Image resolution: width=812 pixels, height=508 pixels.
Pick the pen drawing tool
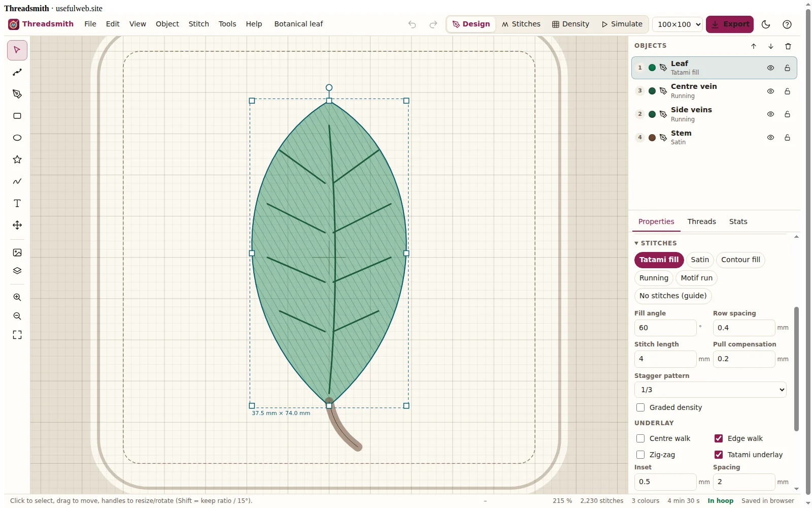[x=17, y=94]
